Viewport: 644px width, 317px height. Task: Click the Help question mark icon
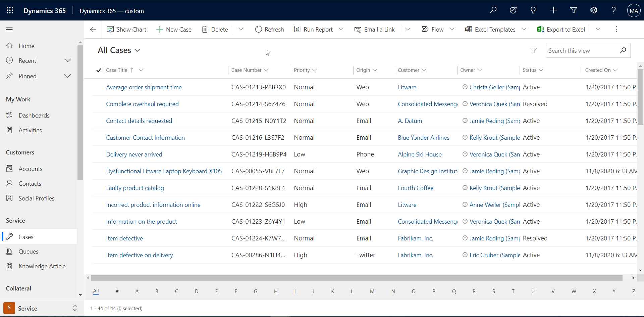613,10
